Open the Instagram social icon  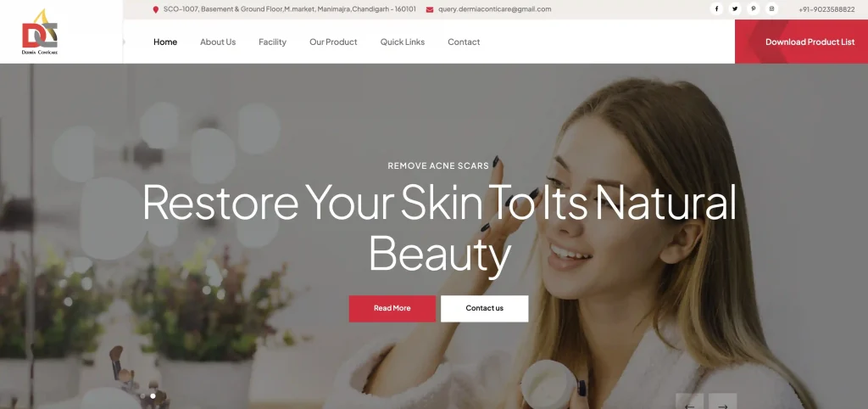click(x=771, y=8)
